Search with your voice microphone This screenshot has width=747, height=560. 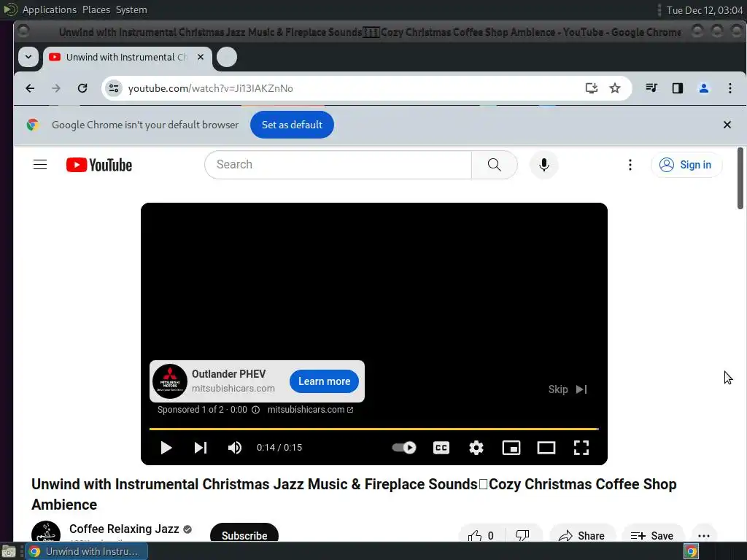(544, 165)
